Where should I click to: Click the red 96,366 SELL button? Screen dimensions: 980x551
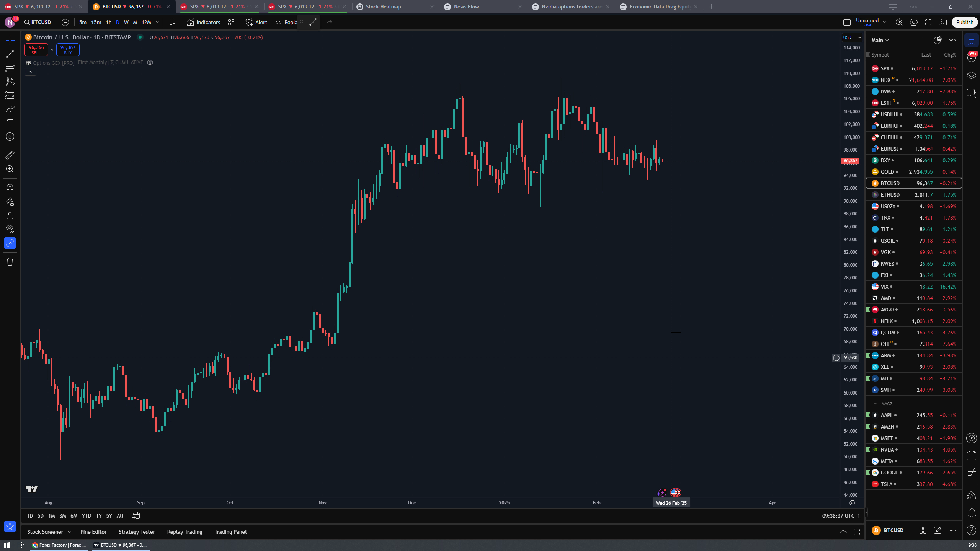36,50
